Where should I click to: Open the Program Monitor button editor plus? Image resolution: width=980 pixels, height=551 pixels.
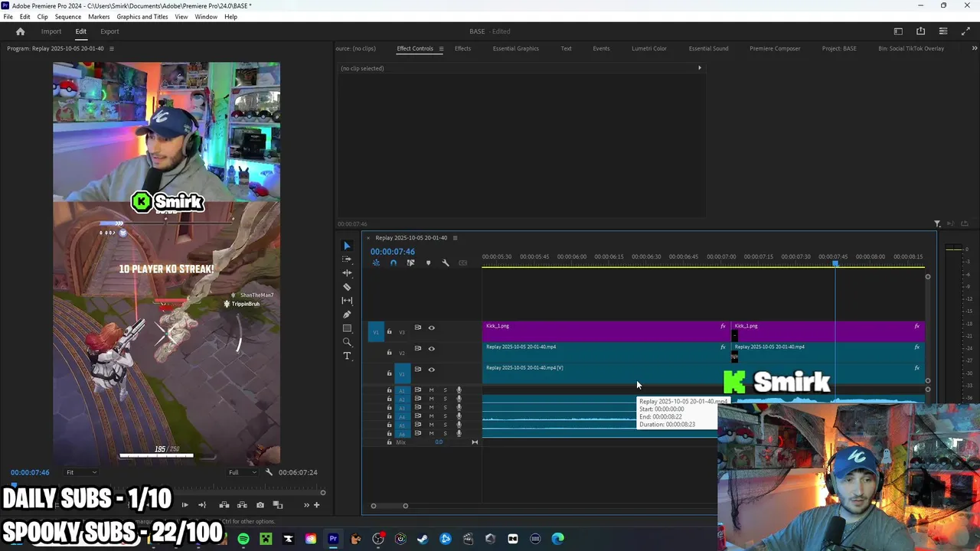point(317,505)
